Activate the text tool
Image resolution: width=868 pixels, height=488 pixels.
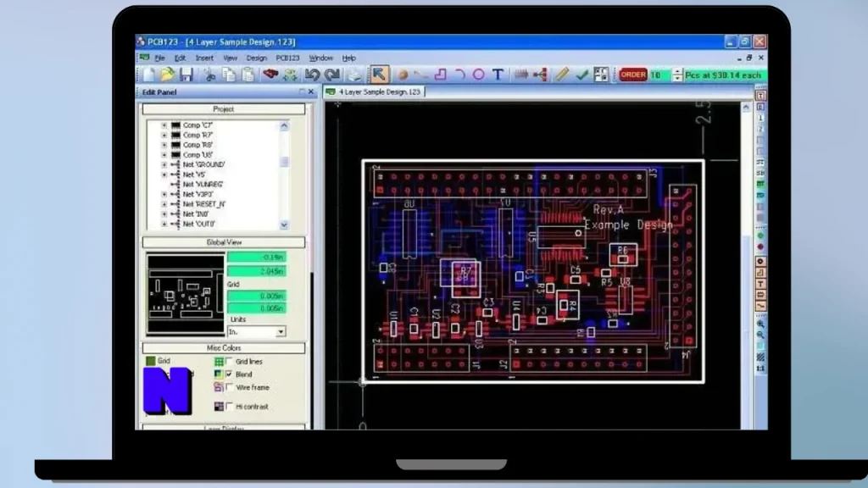click(498, 75)
